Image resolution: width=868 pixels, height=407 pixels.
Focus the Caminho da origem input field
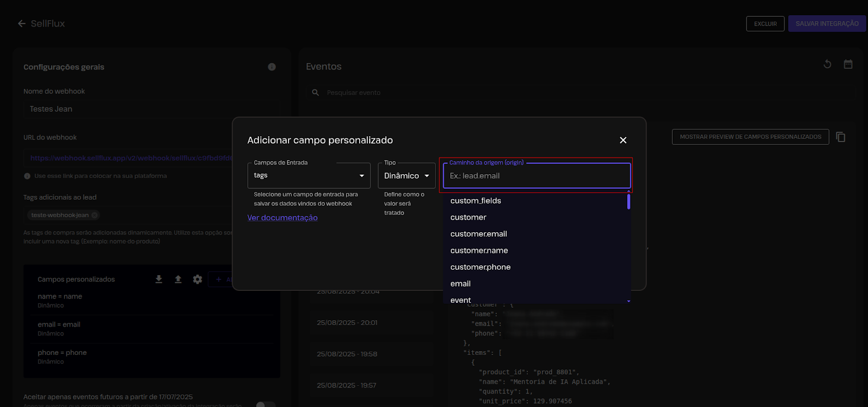point(537,176)
